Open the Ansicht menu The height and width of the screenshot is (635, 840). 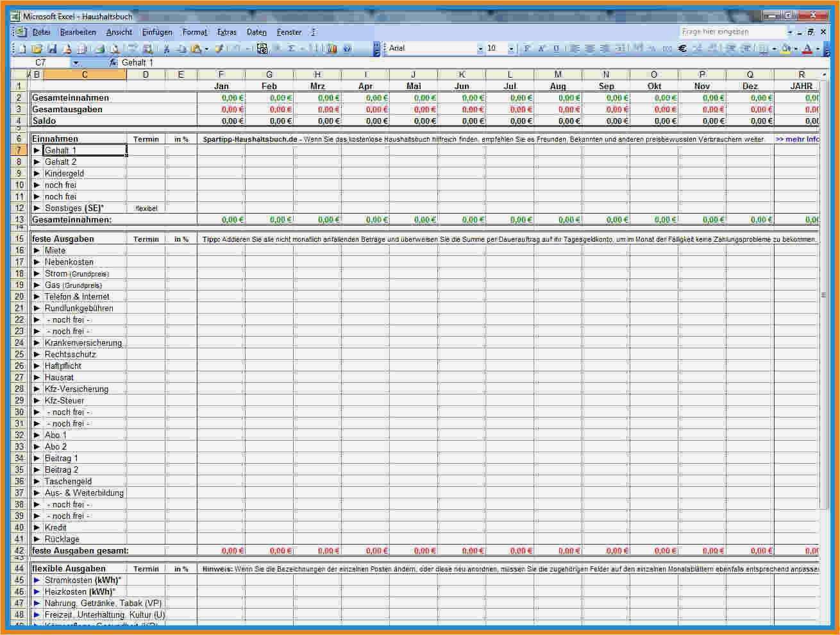click(x=119, y=32)
